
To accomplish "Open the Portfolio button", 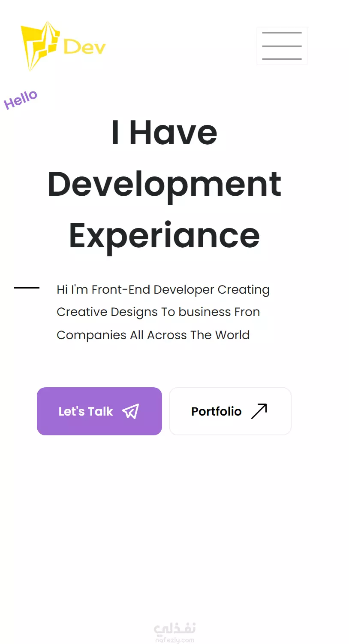I will [230, 411].
